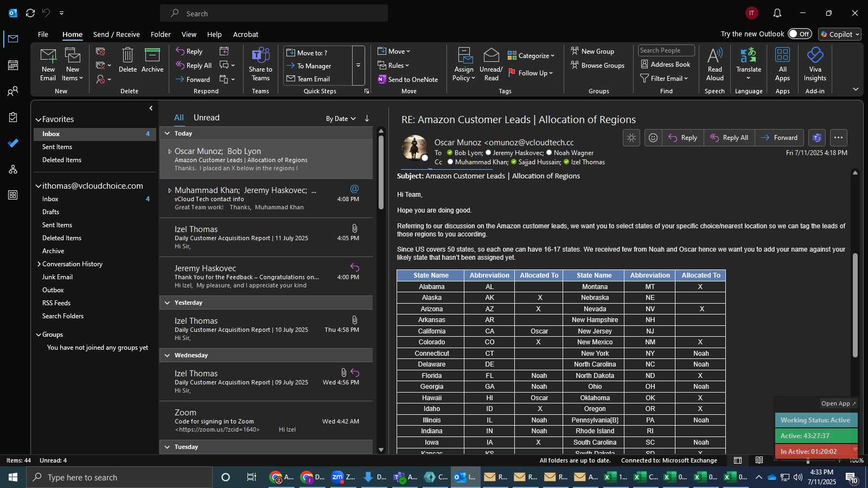Viewport: 868px width, 488px height.
Task: Open more apps grid in navigation bar
Action: point(13,195)
